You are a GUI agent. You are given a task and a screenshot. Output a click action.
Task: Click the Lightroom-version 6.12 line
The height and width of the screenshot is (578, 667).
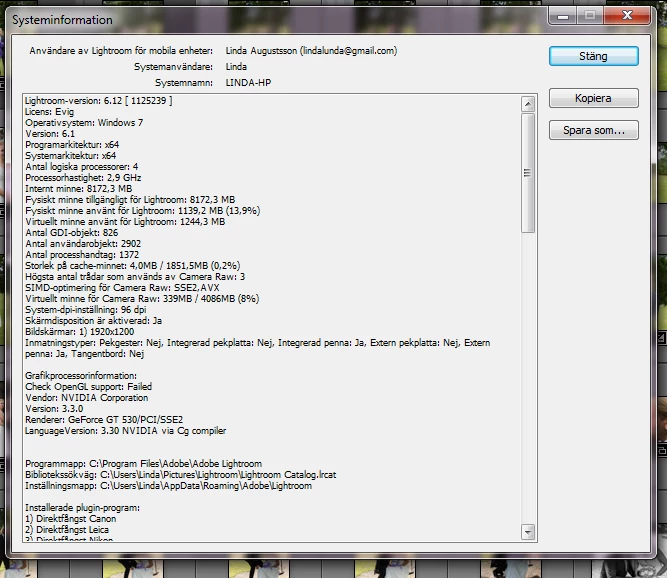pos(99,101)
